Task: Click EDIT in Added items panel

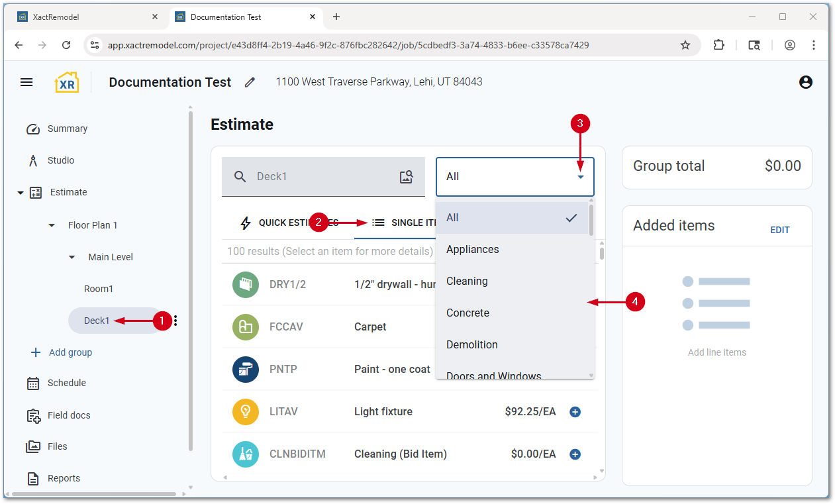Action: [x=779, y=230]
